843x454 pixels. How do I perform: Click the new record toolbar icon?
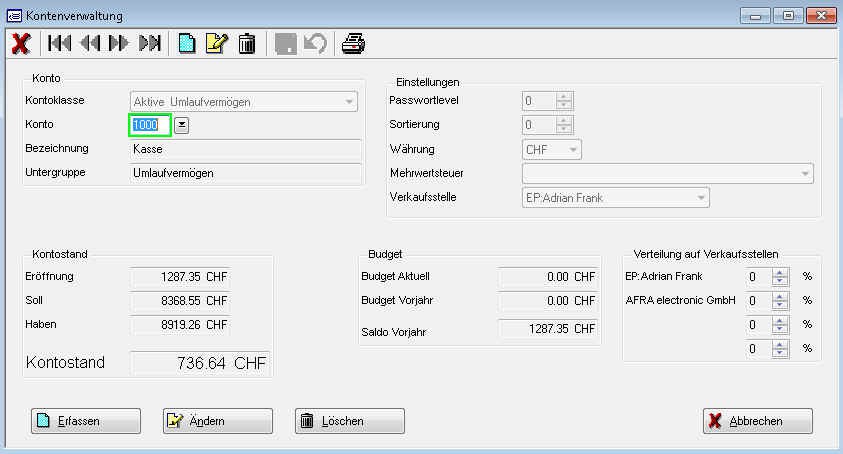[x=187, y=43]
